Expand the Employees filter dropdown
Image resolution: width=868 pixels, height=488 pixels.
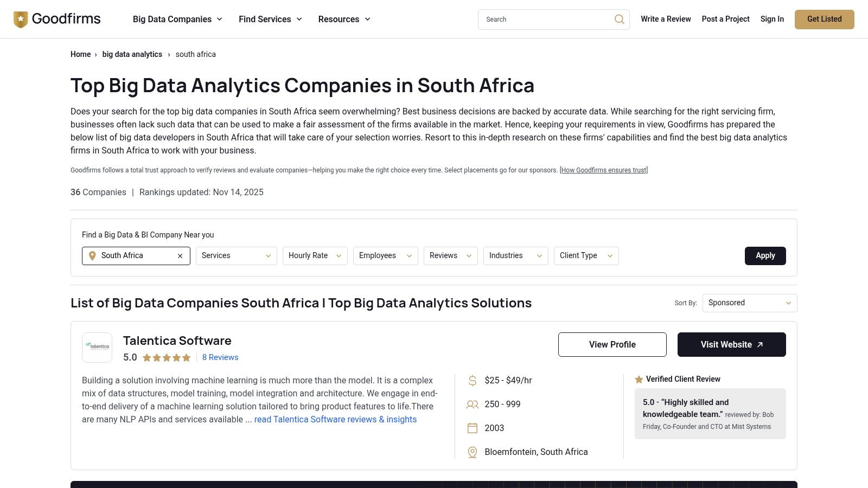coord(385,256)
